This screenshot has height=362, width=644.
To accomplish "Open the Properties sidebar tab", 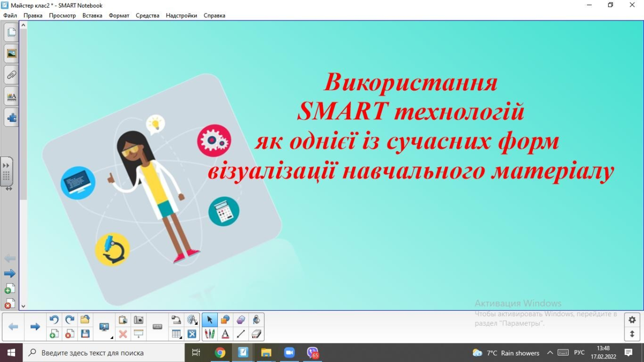I will [11, 96].
